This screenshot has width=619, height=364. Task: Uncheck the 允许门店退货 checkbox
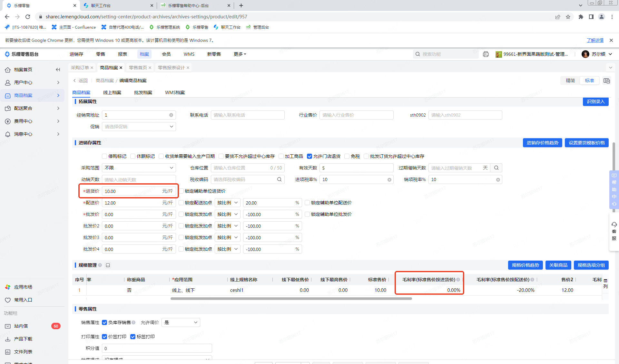click(309, 156)
